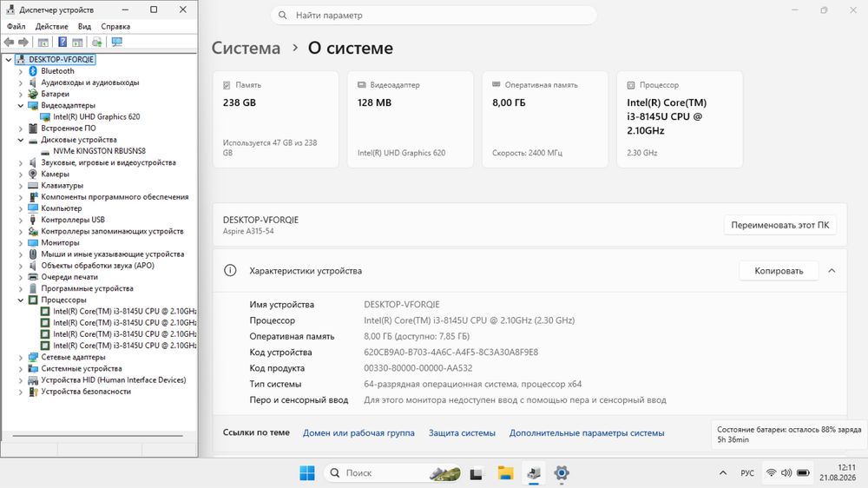Collapse the Дисковые устройства category

[21, 140]
